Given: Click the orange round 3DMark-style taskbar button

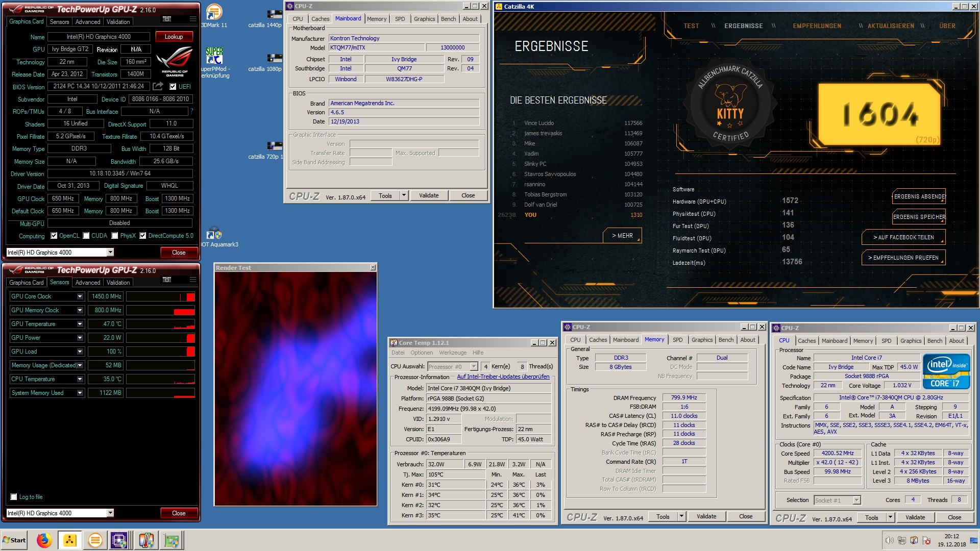Looking at the screenshot, I should click(x=95, y=540).
